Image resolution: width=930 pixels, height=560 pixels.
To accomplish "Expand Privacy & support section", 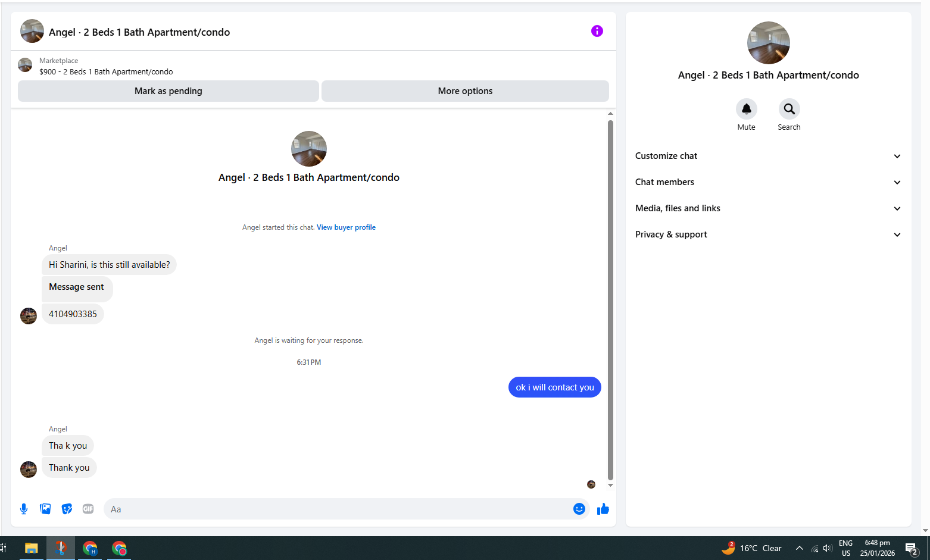I will (x=768, y=234).
